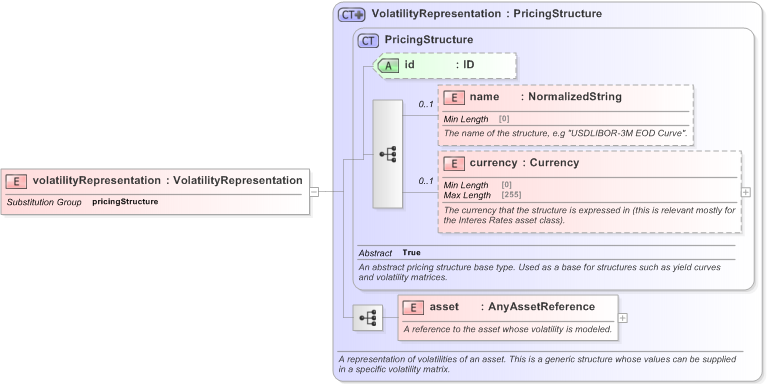The height and width of the screenshot is (384, 767).
Task: Click the 'Abstract True' property row
Action: [389, 253]
